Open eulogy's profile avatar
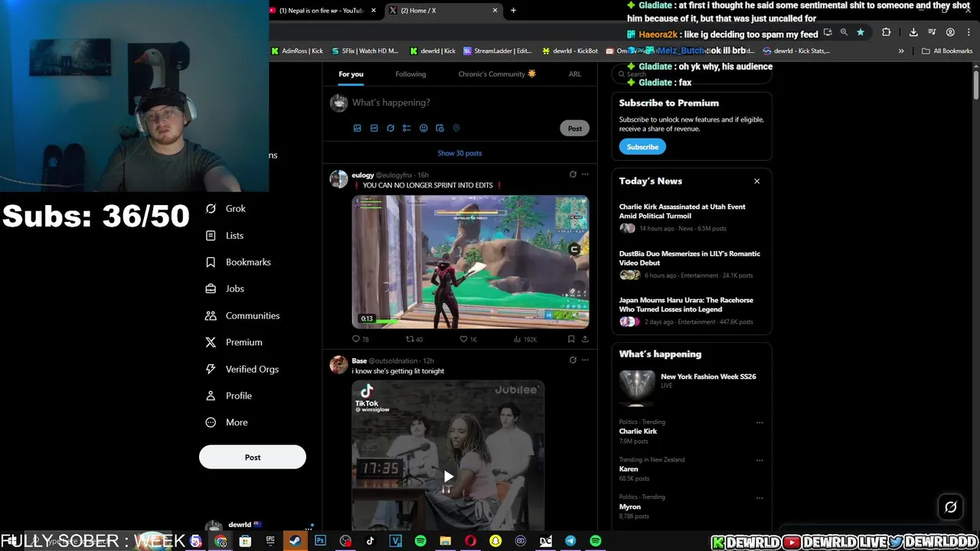This screenshot has width=980, height=551. click(x=338, y=179)
